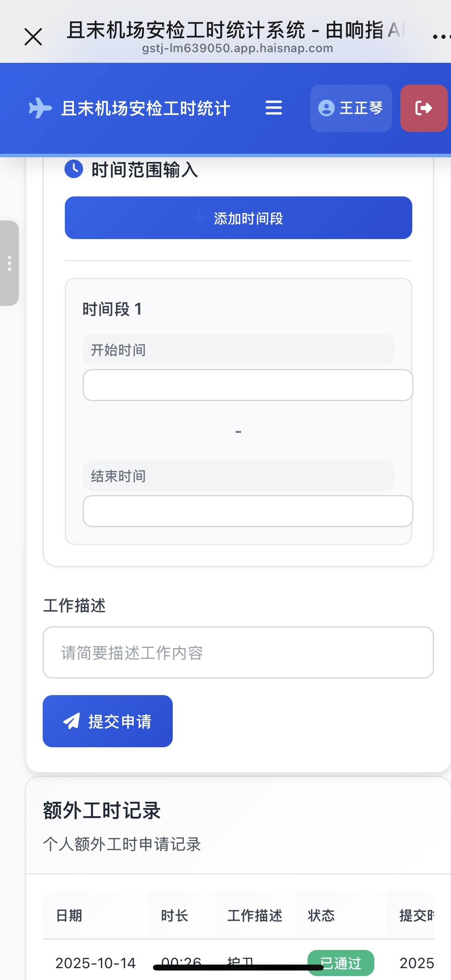This screenshot has width=451, height=980.
Task: Click the page URL in address bar
Action: pyautogui.click(x=237, y=49)
